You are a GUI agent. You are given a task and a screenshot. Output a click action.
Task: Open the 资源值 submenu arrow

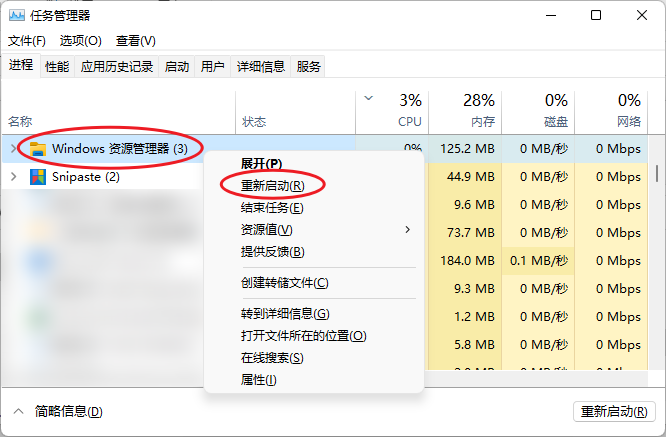[407, 230]
